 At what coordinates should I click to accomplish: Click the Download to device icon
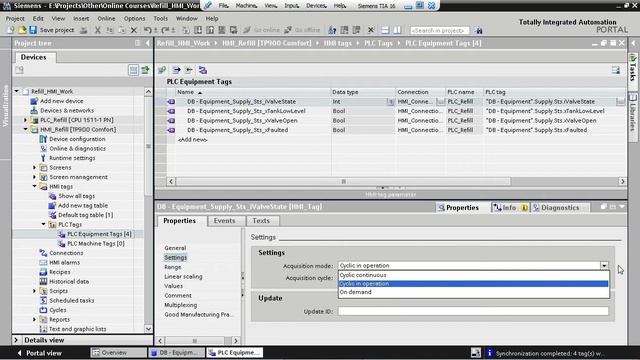point(198,30)
